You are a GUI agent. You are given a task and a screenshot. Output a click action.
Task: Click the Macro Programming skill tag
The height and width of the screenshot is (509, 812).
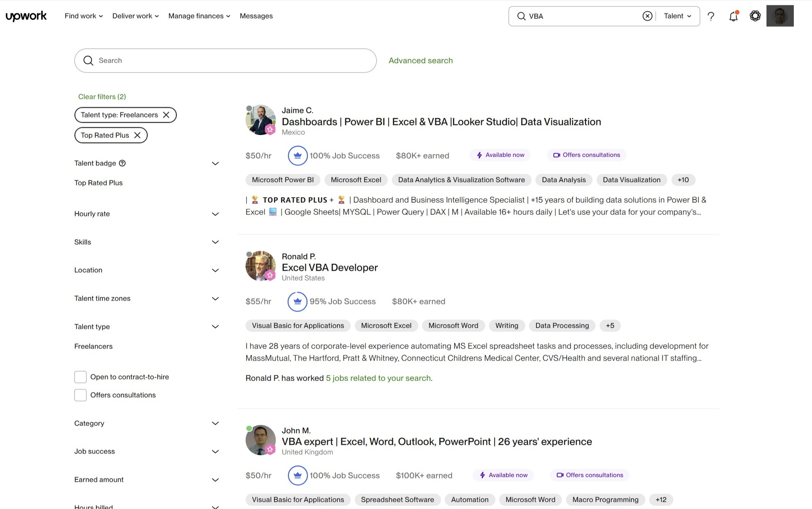605,500
